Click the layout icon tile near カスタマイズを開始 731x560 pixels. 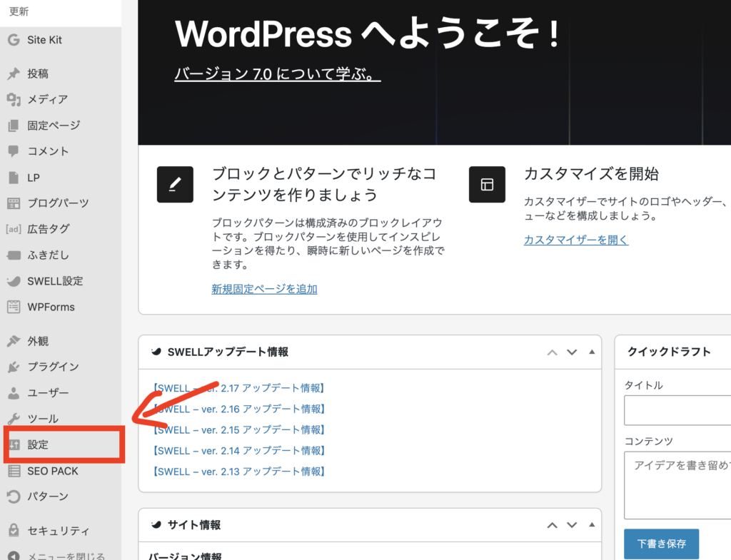tap(487, 185)
